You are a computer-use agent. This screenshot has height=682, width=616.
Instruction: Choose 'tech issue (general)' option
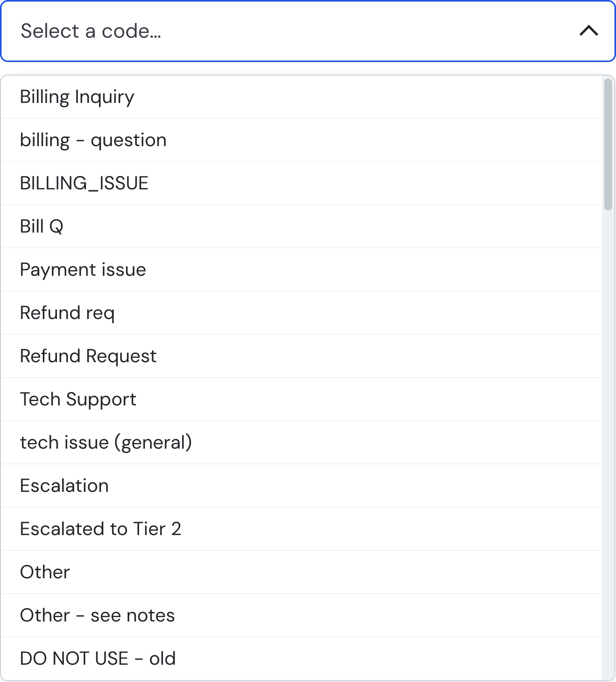(301, 442)
